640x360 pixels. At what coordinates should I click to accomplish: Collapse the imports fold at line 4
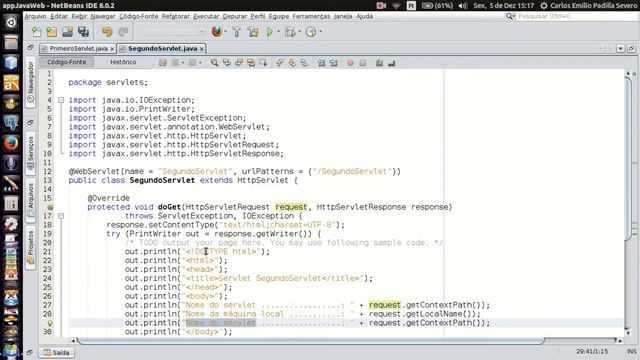[x=61, y=100]
